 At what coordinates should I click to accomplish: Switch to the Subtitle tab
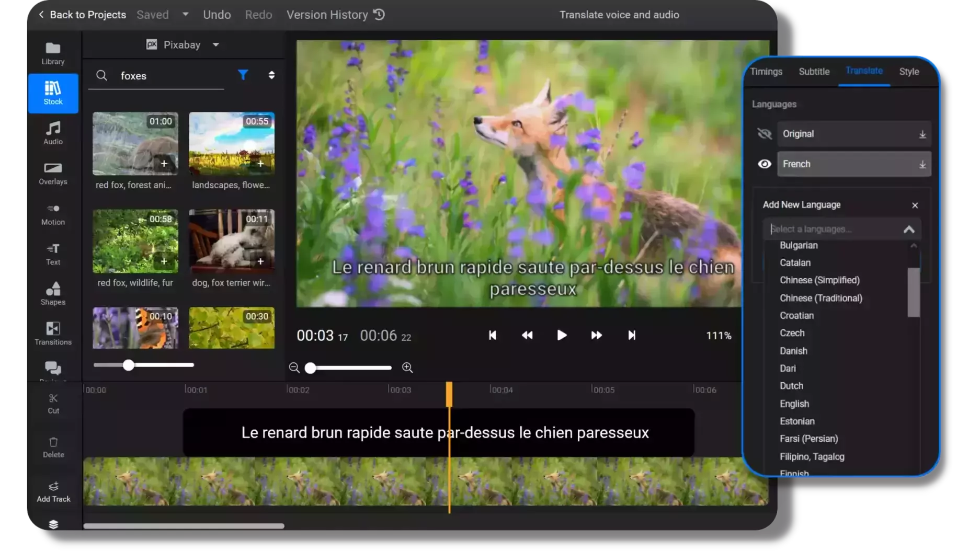[x=814, y=72]
